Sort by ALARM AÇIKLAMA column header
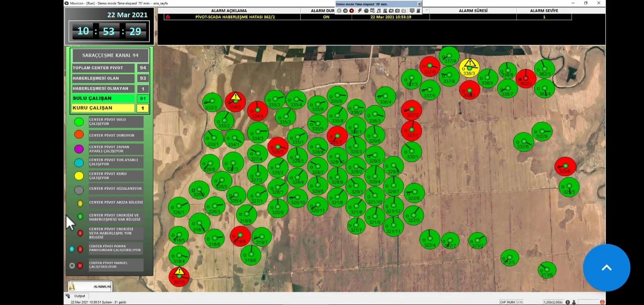 tap(229, 11)
